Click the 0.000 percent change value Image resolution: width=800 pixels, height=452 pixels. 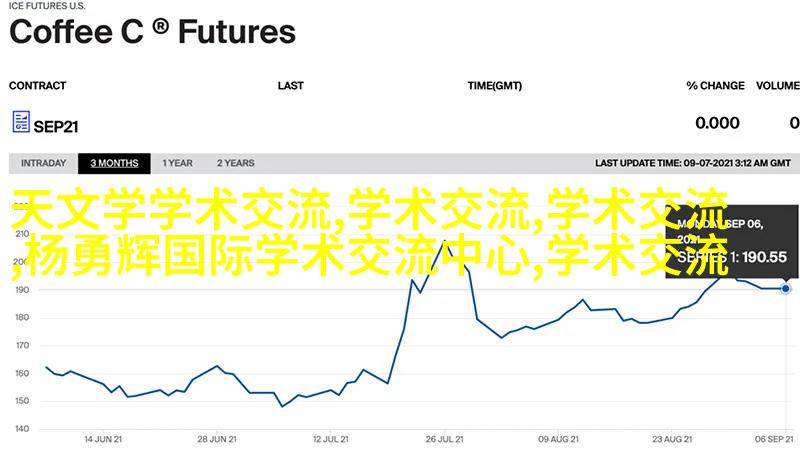(x=717, y=123)
